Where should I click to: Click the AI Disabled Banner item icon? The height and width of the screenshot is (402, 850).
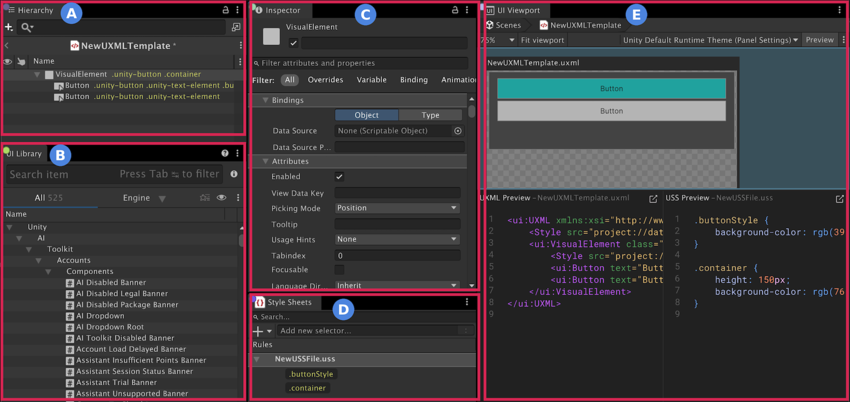point(70,283)
